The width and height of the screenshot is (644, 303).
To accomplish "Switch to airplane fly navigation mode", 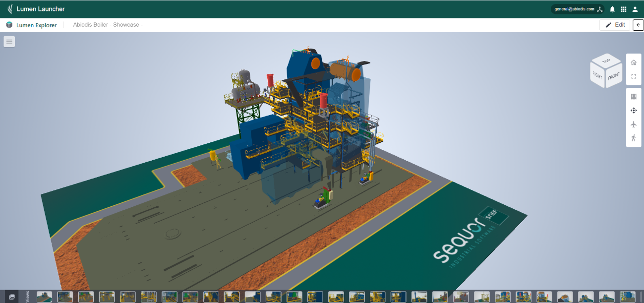I will pos(634,124).
